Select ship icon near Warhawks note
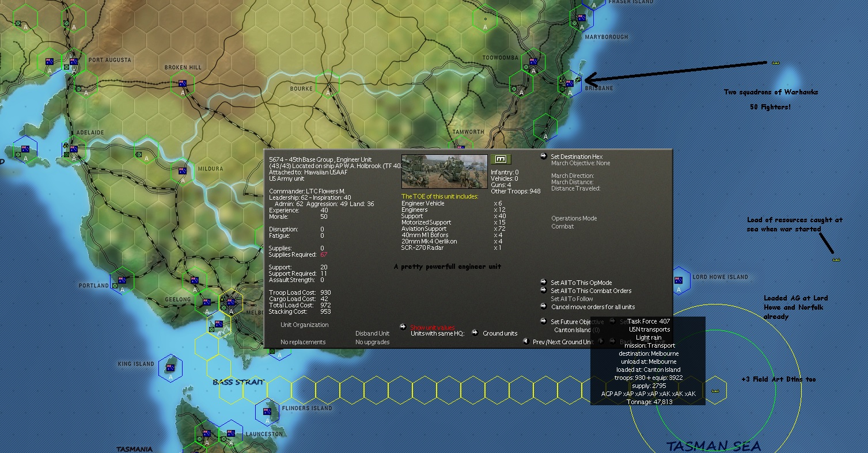This screenshot has height=453, width=868. 776,62
